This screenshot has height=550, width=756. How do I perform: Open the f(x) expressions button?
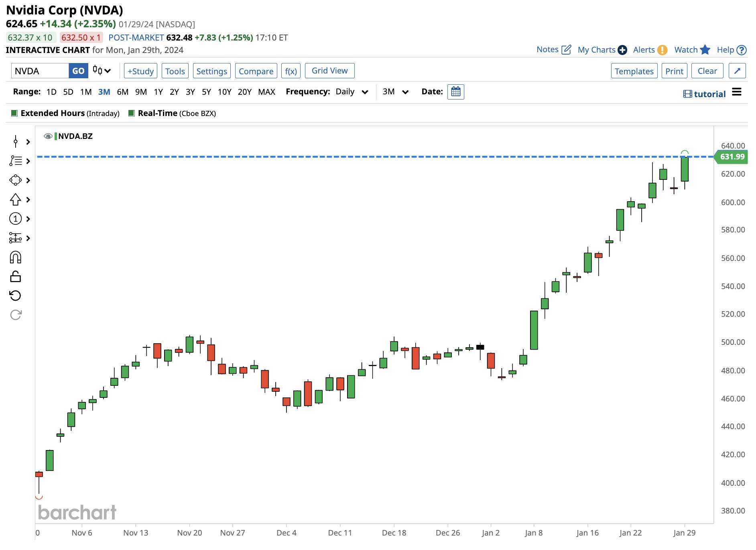[291, 71]
